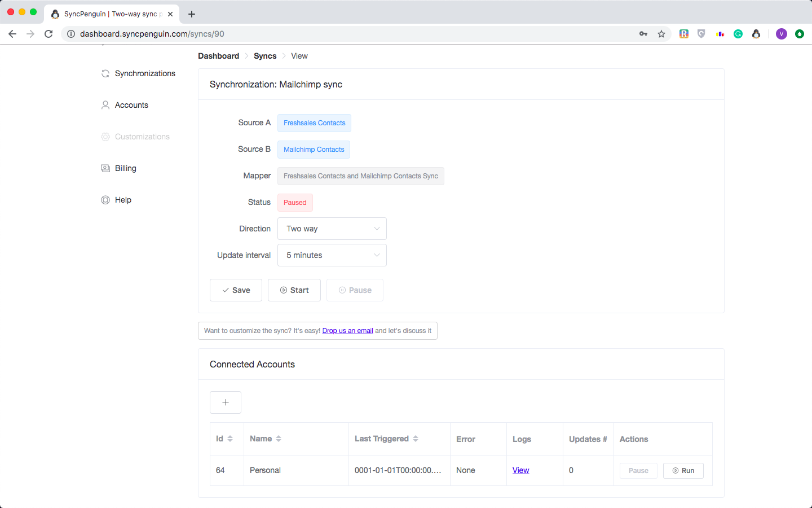Click the Synchronizations refresh icon

tap(105, 73)
